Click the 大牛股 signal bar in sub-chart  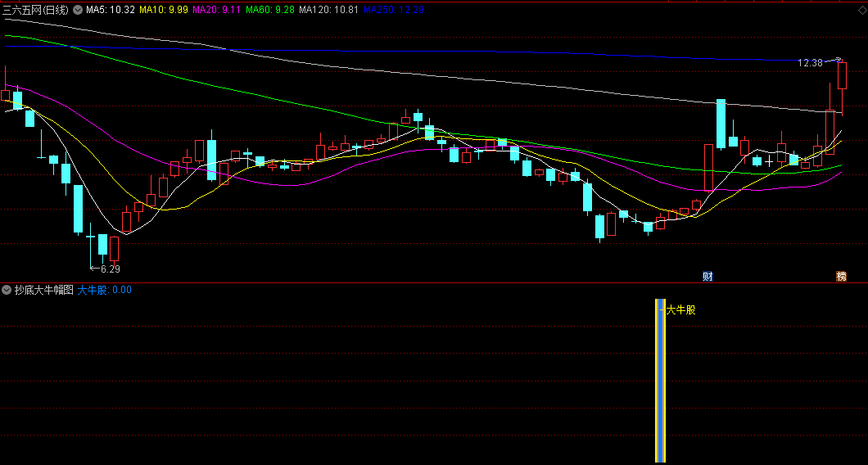[660, 381]
